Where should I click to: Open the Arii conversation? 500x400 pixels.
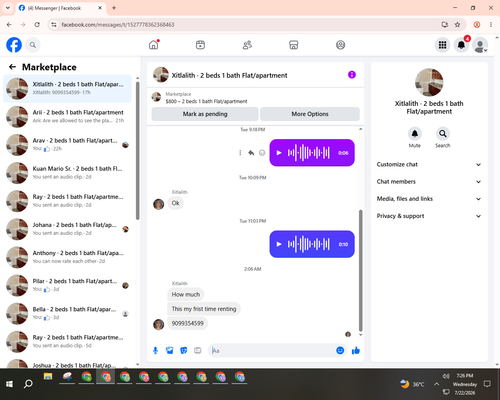point(67,116)
